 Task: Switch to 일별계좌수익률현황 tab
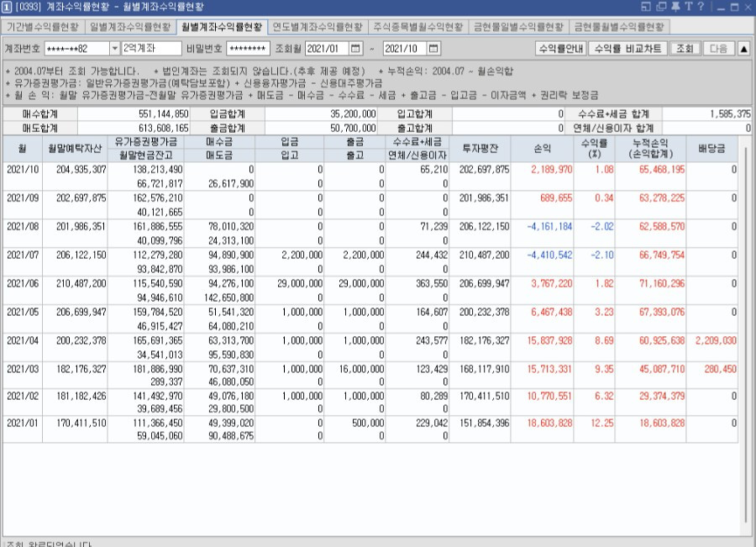(131, 27)
